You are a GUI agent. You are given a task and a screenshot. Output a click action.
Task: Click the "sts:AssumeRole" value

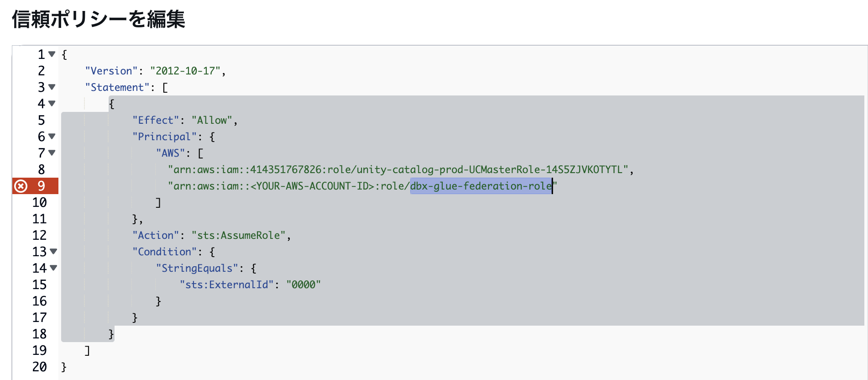tap(239, 235)
